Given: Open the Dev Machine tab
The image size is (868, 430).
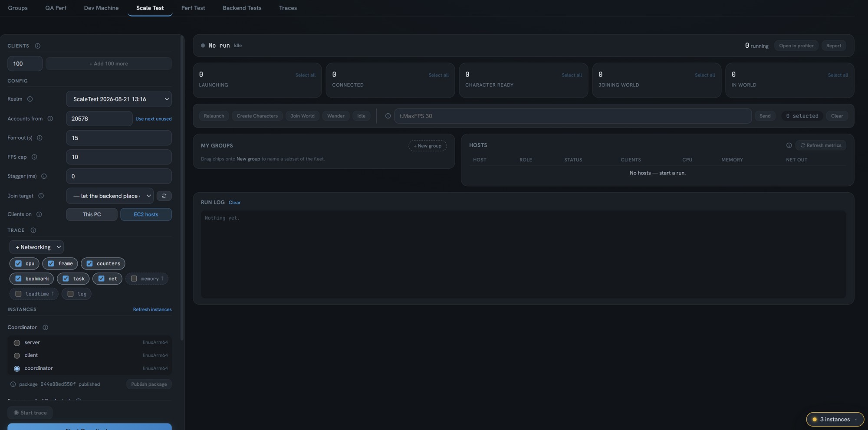Looking at the screenshot, I should [101, 8].
